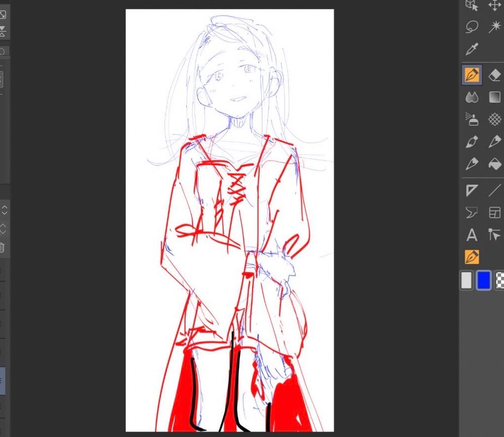Select the Text tool
This screenshot has width=504, height=437.
click(472, 235)
